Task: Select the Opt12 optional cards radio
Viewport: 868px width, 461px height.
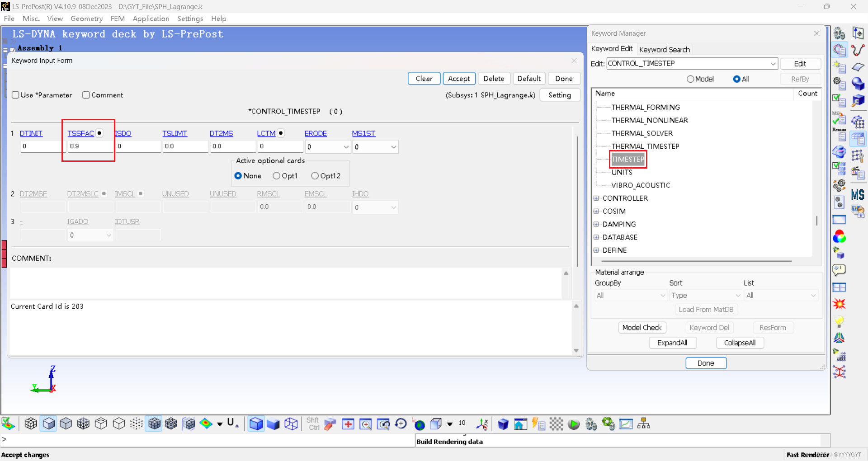Action: click(315, 176)
